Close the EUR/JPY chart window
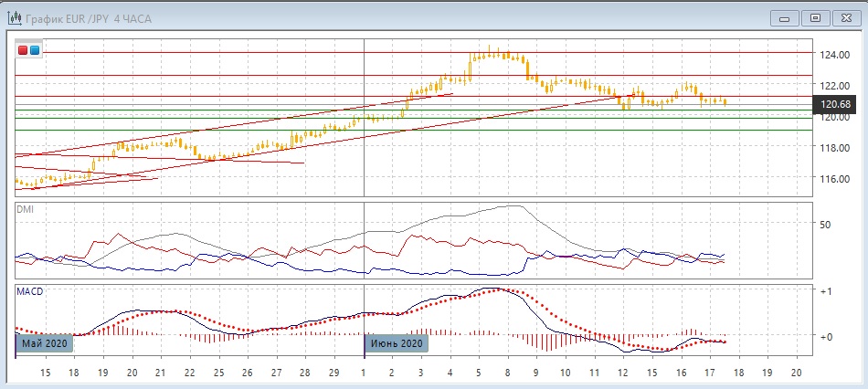Screen dimensions: 868x389 845,16
